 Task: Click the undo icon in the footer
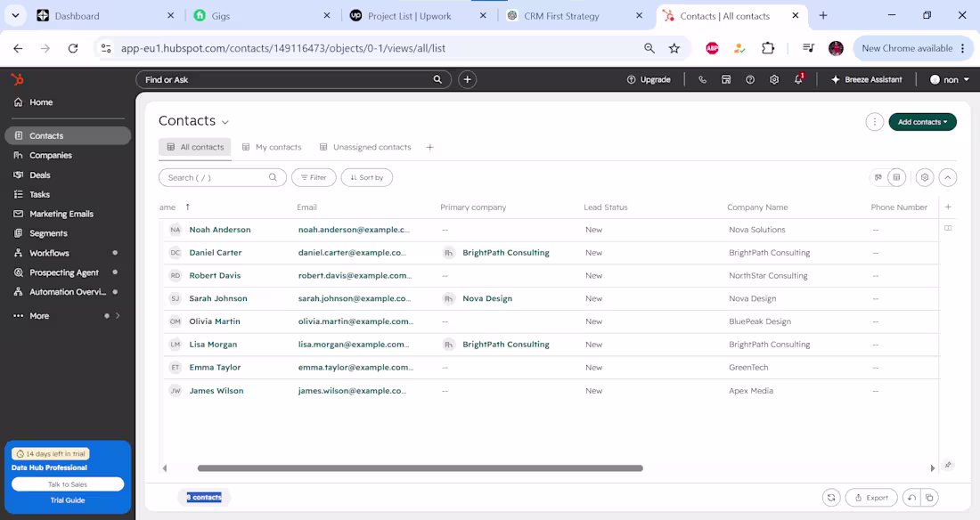coord(912,498)
